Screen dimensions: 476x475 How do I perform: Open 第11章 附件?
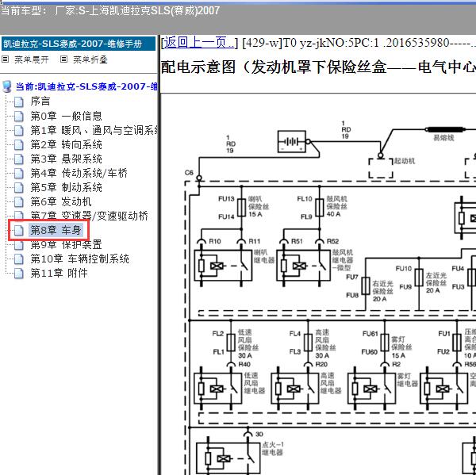[59, 273]
